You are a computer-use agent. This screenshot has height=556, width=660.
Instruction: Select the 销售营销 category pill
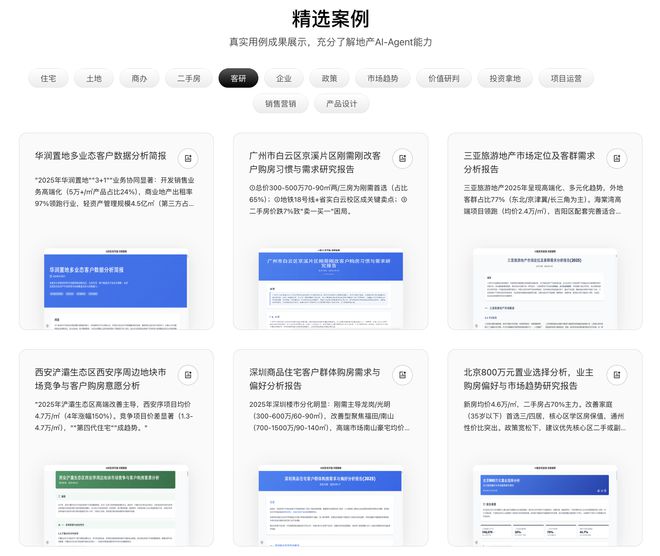(x=280, y=104)
